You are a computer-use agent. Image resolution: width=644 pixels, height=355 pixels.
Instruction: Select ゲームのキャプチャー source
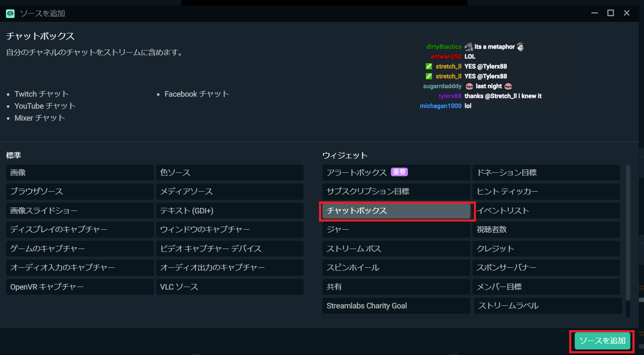click(80, 248)
